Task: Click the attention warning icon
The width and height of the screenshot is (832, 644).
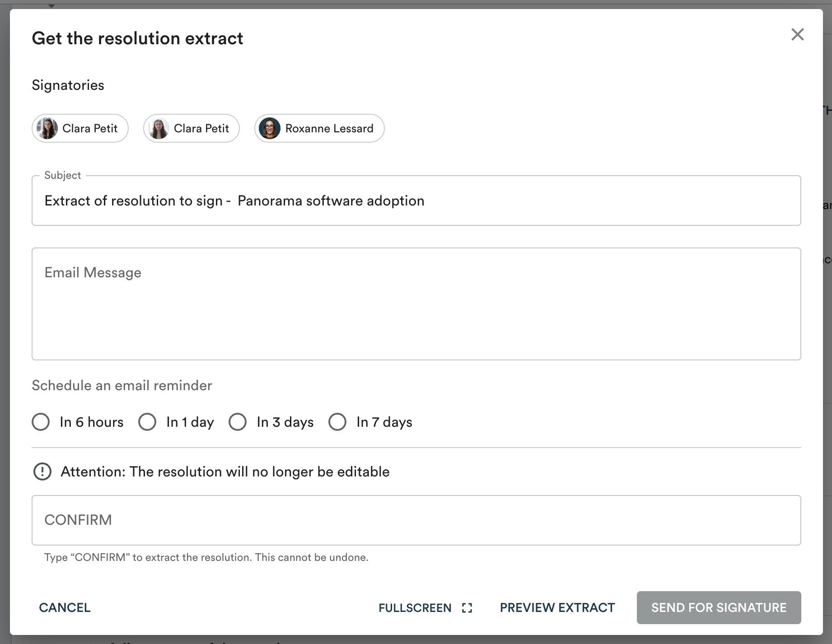Action: pos(42,471)
